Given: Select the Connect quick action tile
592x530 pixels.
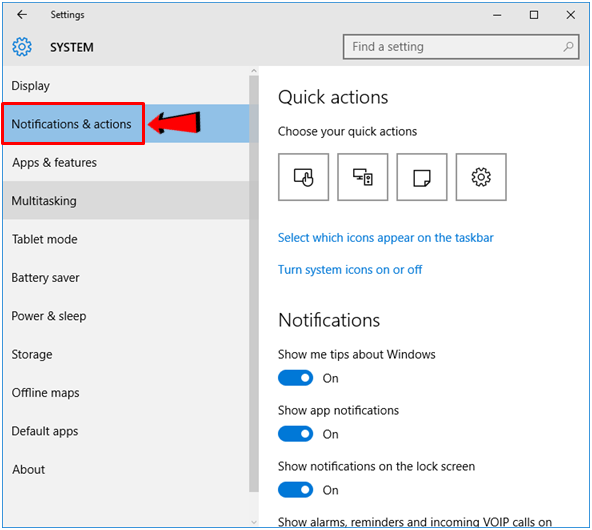Looking at the screenshot, I should coord(362,177).
